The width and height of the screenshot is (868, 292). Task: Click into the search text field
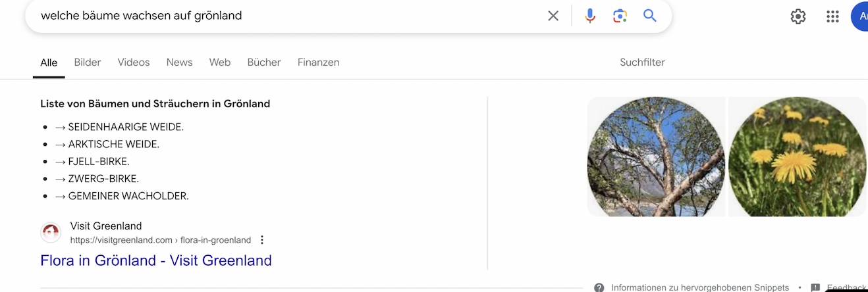coord(283,16)
